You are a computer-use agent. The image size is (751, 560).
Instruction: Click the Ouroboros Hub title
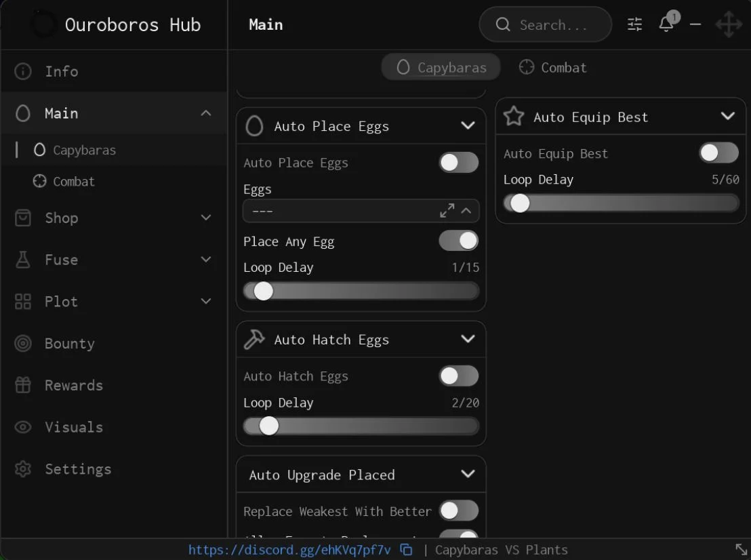point(133,25)
